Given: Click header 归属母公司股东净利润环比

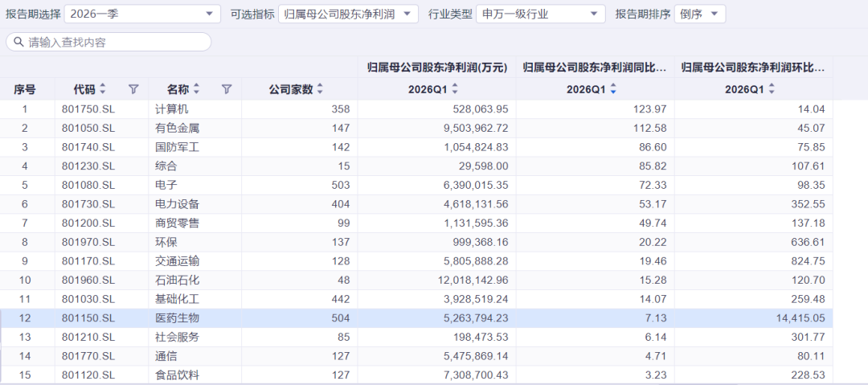Looking at the screenshot, I should tap(753, 68).
